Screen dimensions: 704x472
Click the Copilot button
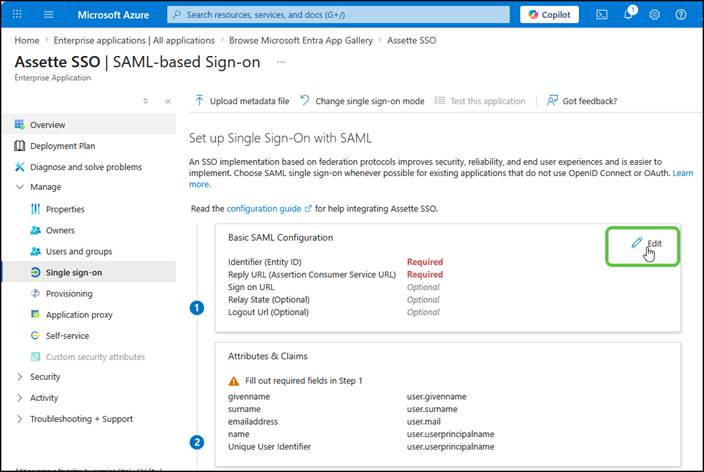(x=549, y=14)
